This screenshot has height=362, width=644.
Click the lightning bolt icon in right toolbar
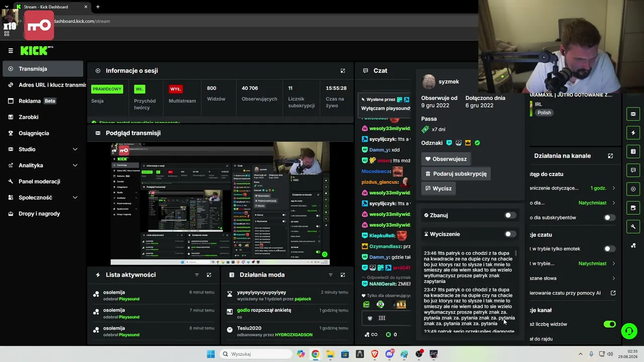pos(633,133)
